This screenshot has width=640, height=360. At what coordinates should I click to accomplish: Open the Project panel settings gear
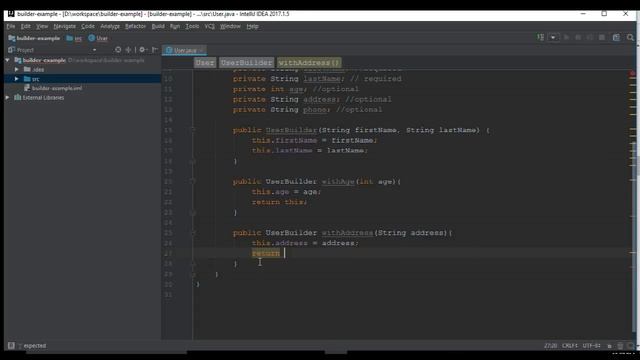[142, 50]
